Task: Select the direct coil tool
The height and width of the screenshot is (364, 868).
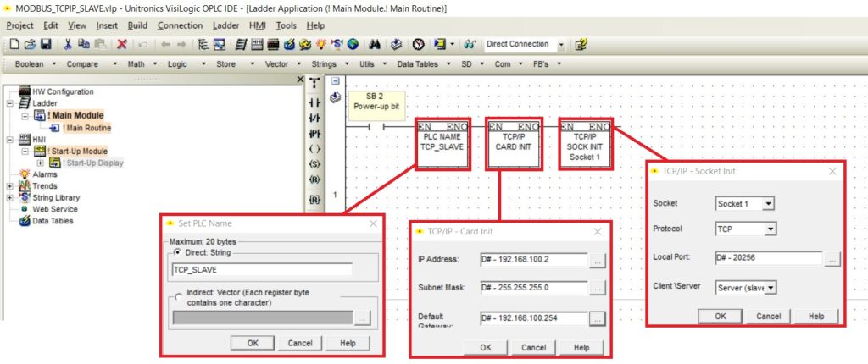Action: [314, 149]
